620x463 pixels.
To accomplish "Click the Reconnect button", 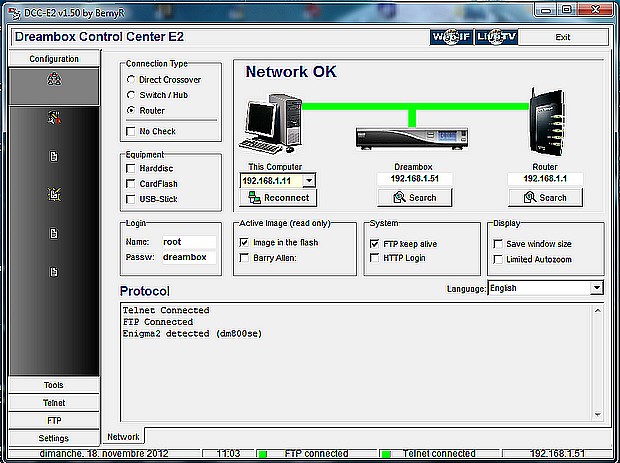I will 279,198.
